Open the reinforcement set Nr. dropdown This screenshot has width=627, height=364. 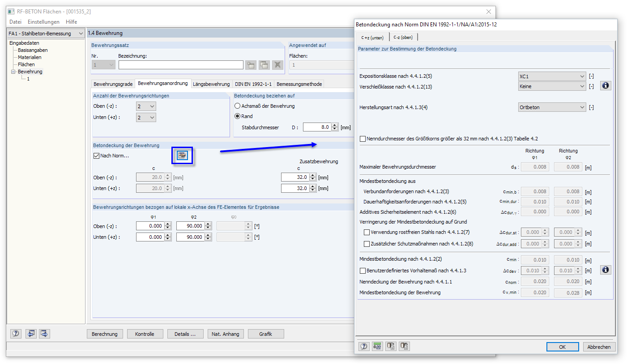point(103,65)
